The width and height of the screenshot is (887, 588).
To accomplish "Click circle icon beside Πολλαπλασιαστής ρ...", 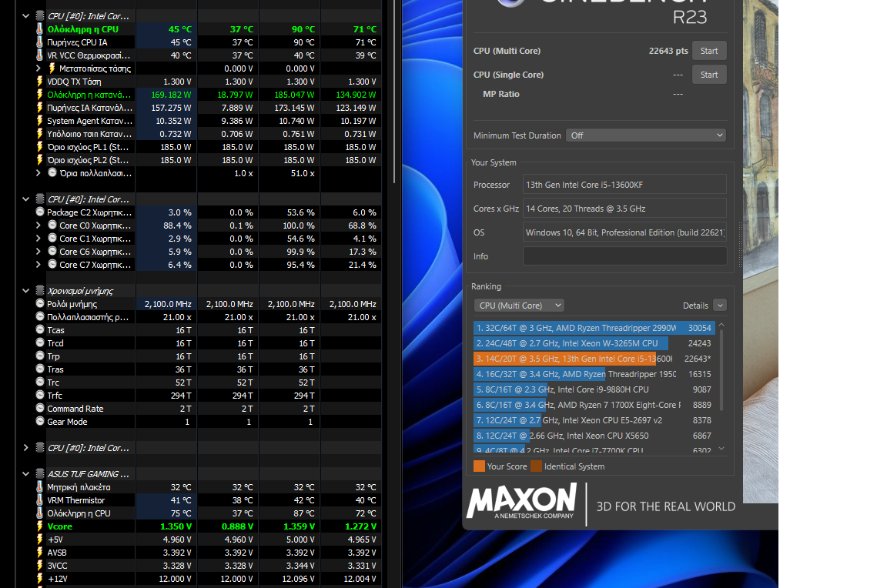I will click(x=39, y=316).
